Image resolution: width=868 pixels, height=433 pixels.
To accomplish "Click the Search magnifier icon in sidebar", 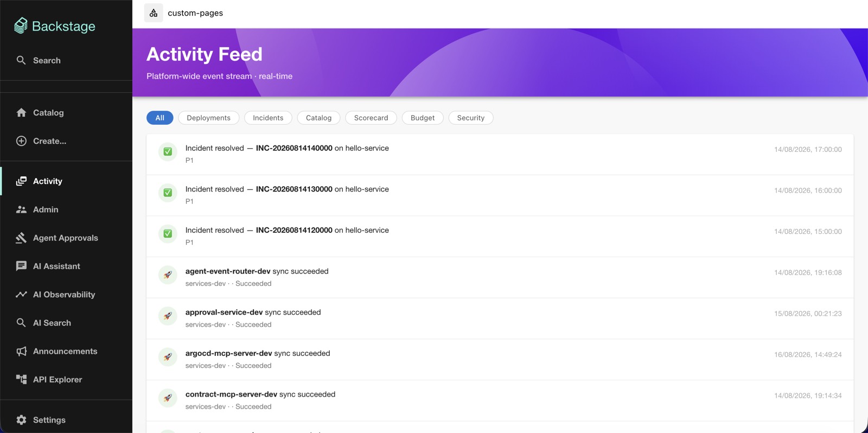I will click(x=21, y=60).
